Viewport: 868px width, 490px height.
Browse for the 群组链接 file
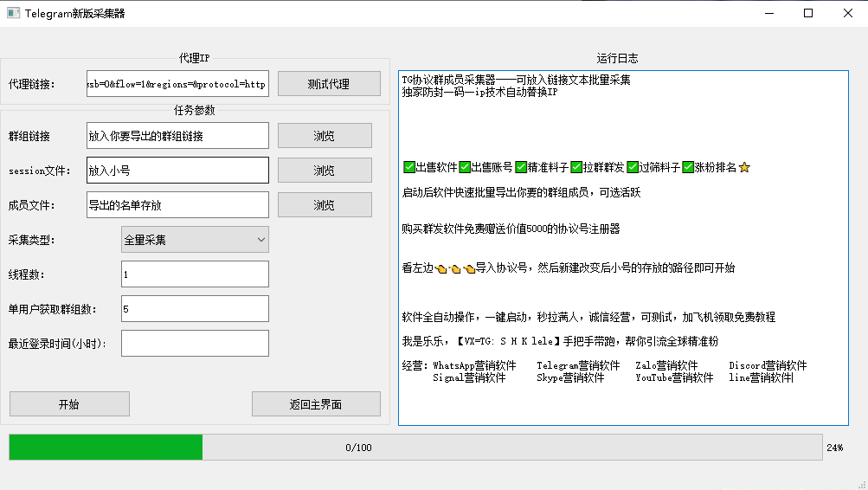pyautogui.click(x=325, y=136)
